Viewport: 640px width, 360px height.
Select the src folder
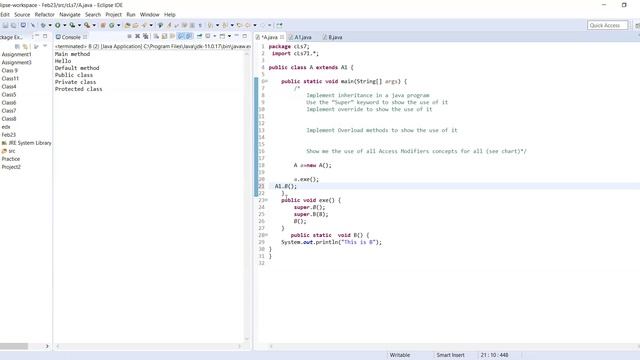[x=11, y=151]
